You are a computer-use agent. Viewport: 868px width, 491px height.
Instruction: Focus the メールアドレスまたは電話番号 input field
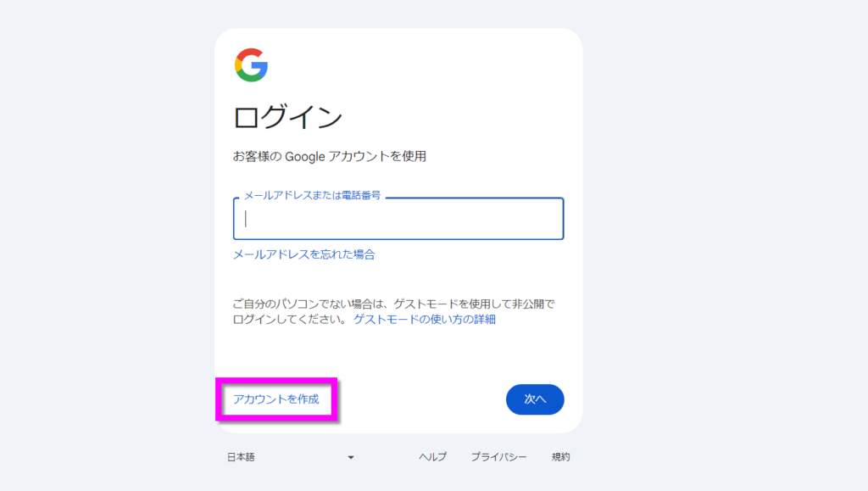(x=398, y=219)
